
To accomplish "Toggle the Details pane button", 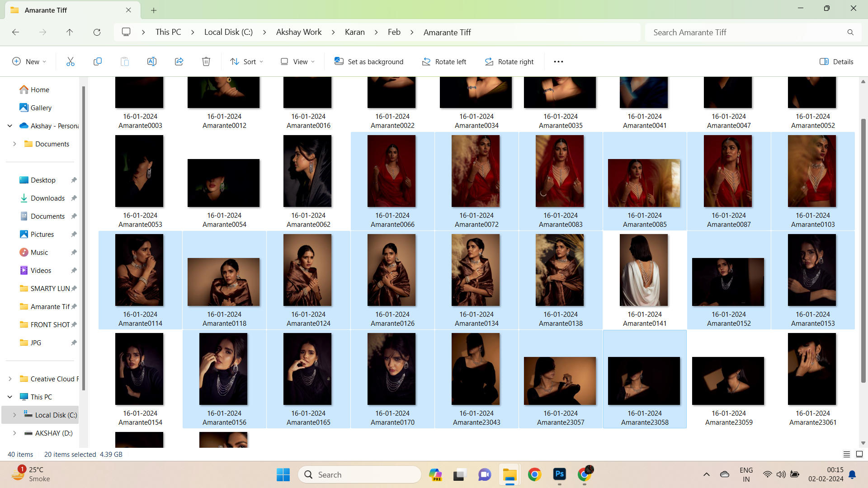I will [x=836, y=61].
